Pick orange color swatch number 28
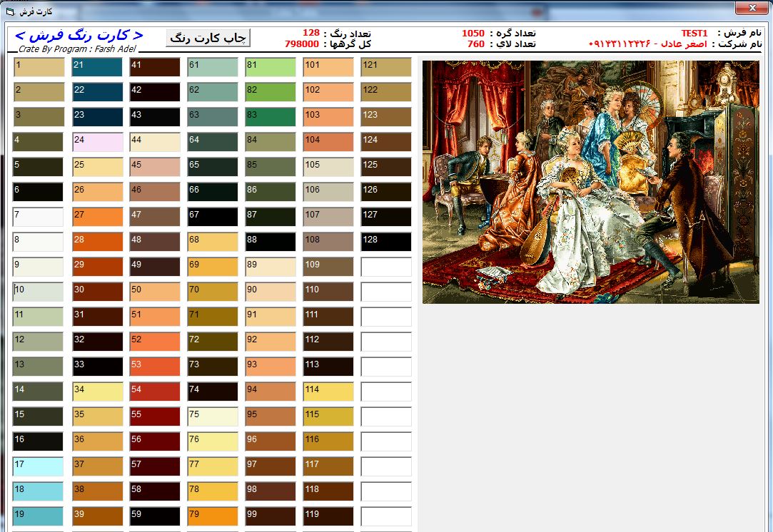Image resolution: width=773 pixels, height=532 pixels. (x=97, y=242)
